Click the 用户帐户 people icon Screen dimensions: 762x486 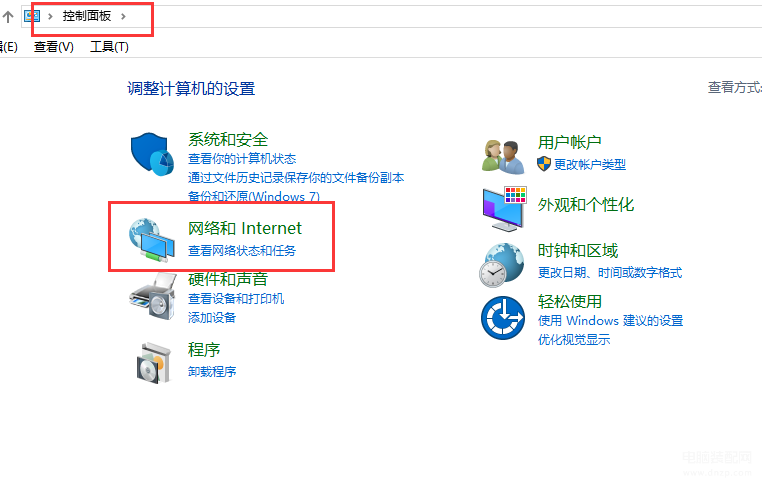click(x=503, y=156)
